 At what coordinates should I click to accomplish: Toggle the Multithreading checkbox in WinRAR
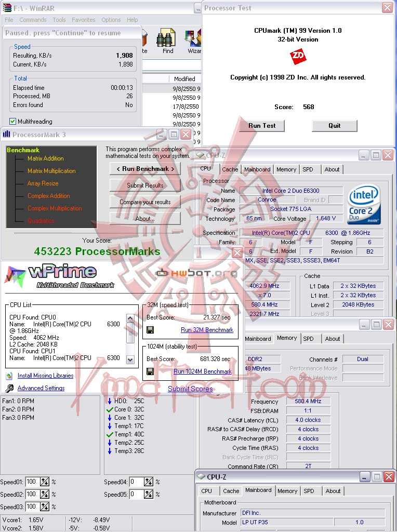(13, 122)
